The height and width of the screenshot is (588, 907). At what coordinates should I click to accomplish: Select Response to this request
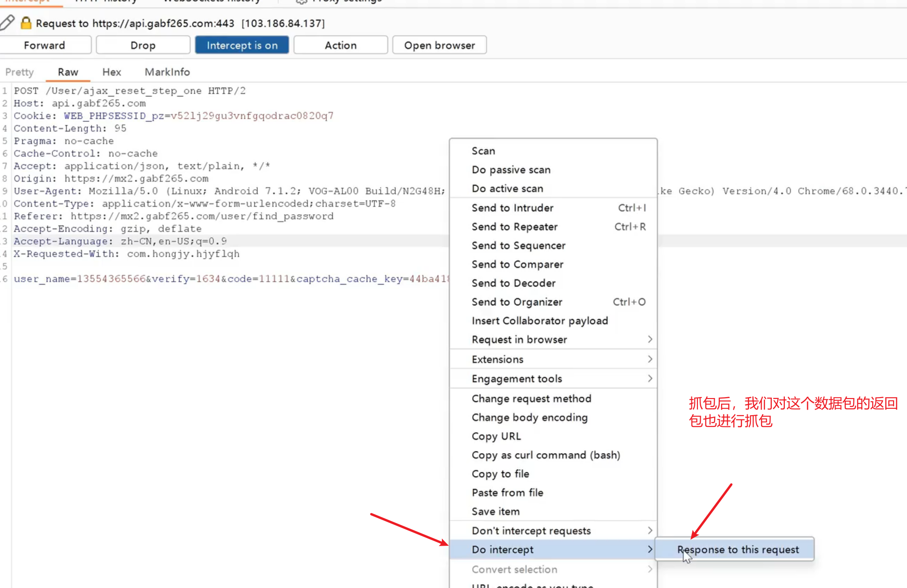tap(737, 549)
